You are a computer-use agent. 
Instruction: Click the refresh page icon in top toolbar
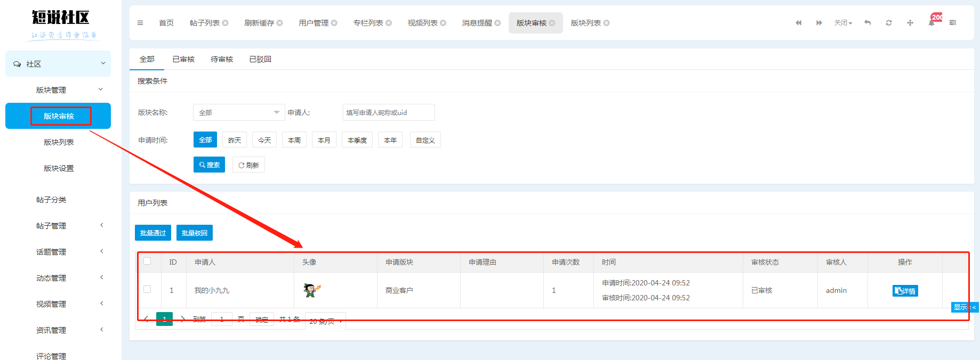(889, 23)
